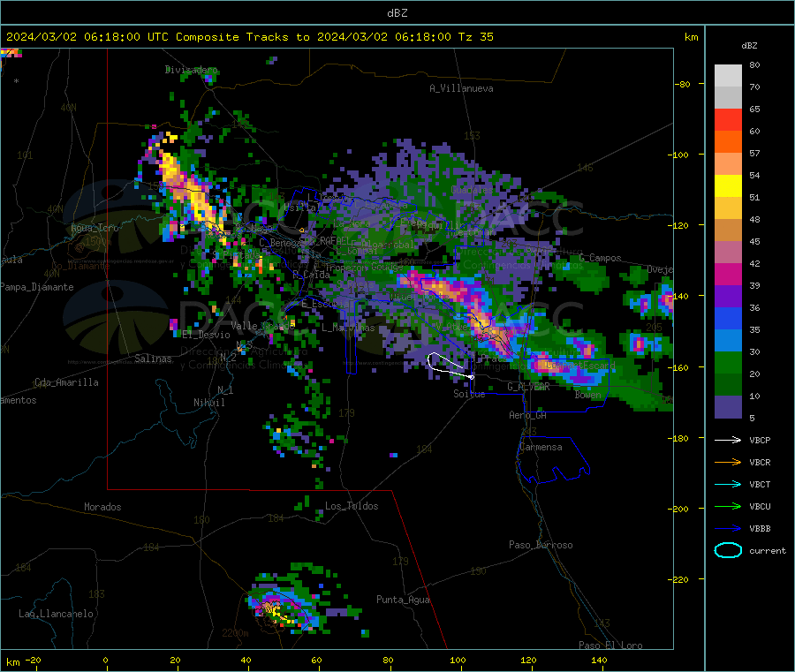Click the -160 km vertical axis tick label

coord(680,367)
